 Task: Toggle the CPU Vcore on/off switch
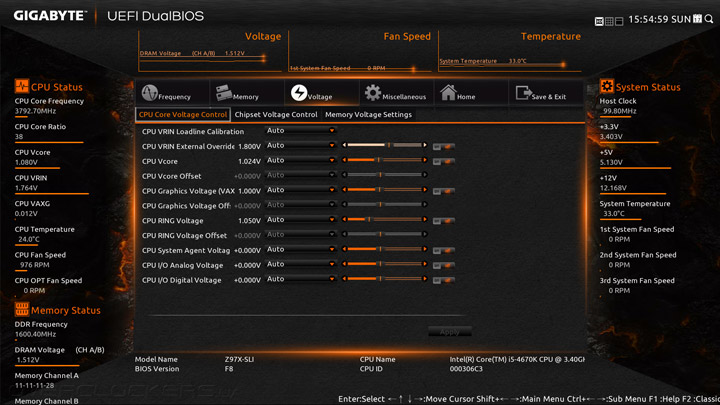pos(444,161)
